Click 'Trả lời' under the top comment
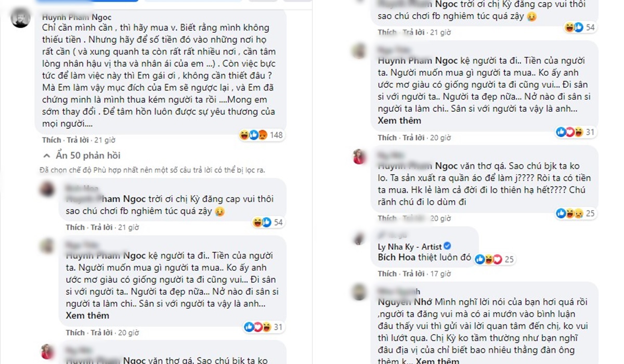This screenshot has height=364, width=624. [x=76, y=140]
